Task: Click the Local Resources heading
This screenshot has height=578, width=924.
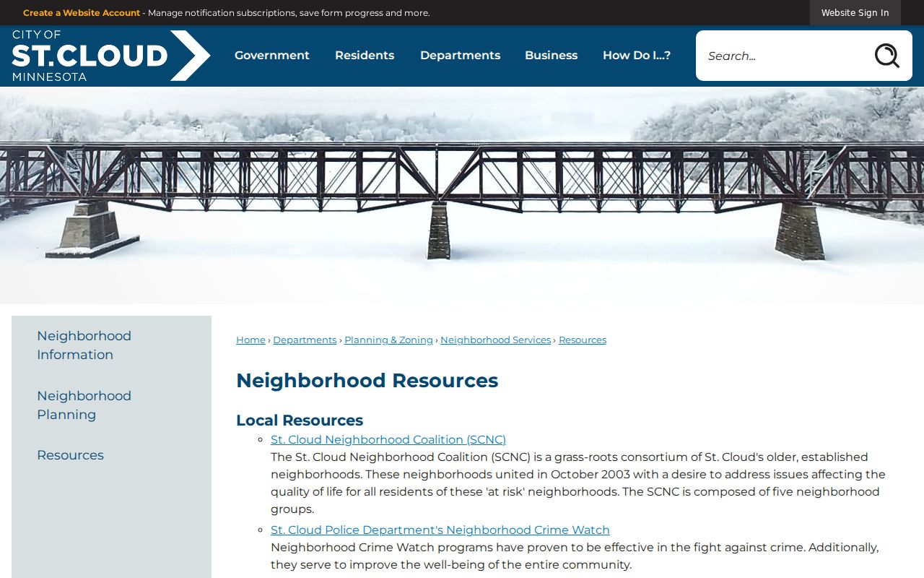Action: pos(300,420)
